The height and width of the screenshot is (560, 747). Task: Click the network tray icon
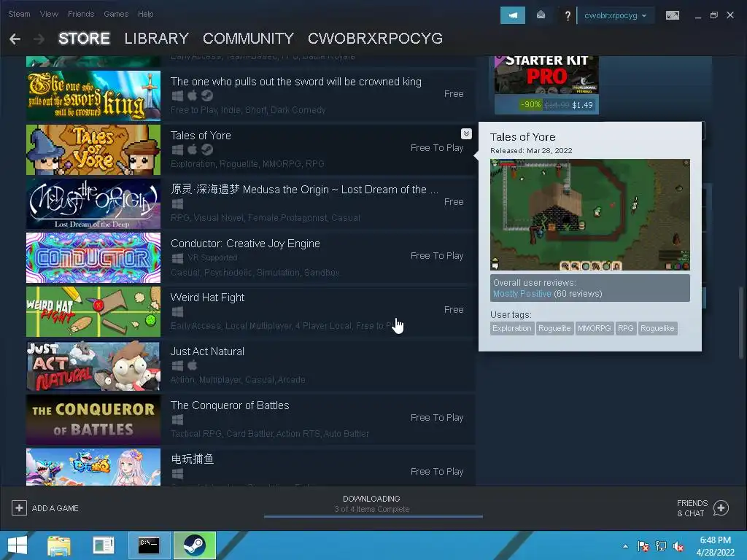[661, 545]
